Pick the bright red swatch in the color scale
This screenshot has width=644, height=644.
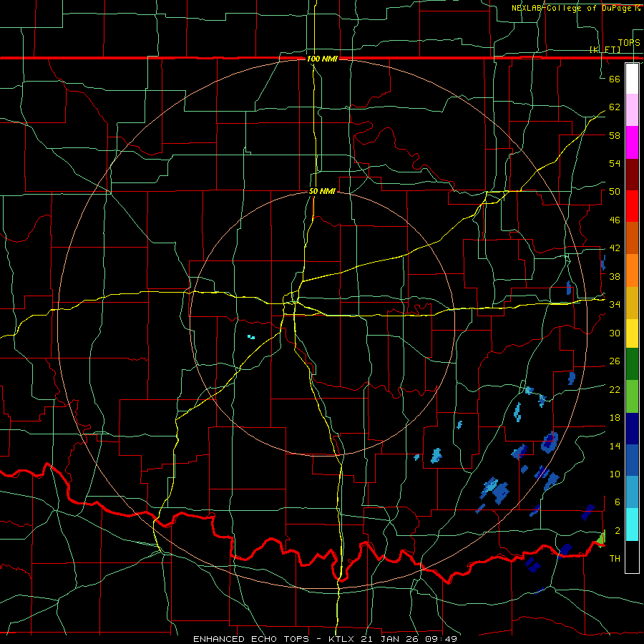tap(632, 206)
